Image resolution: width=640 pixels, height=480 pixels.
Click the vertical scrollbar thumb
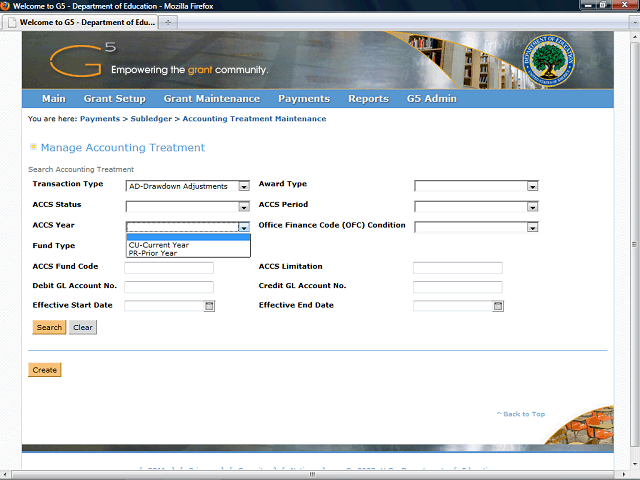point(634,245)
